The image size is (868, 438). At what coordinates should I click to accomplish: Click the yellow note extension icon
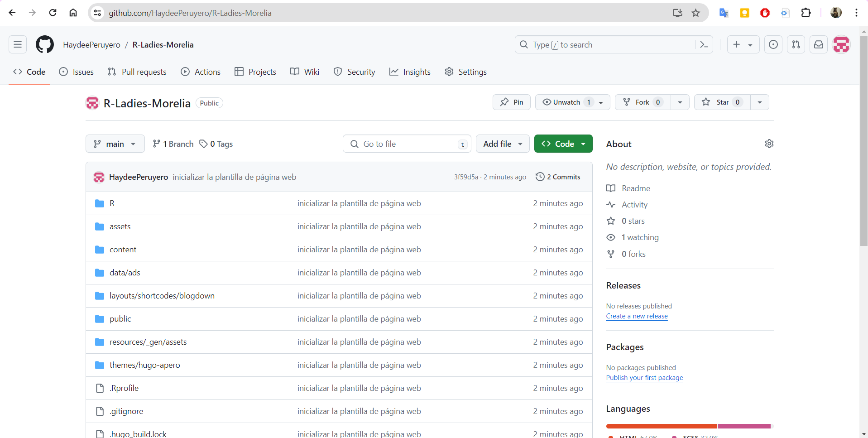[744, 13]
